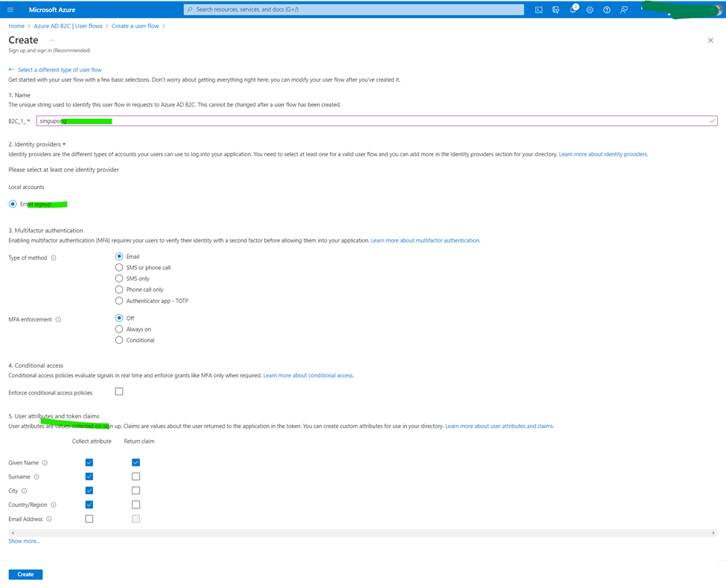Click info icon next to Country/Region
Viewport: 726px width, 588px height.
click(x=54, y=505)
